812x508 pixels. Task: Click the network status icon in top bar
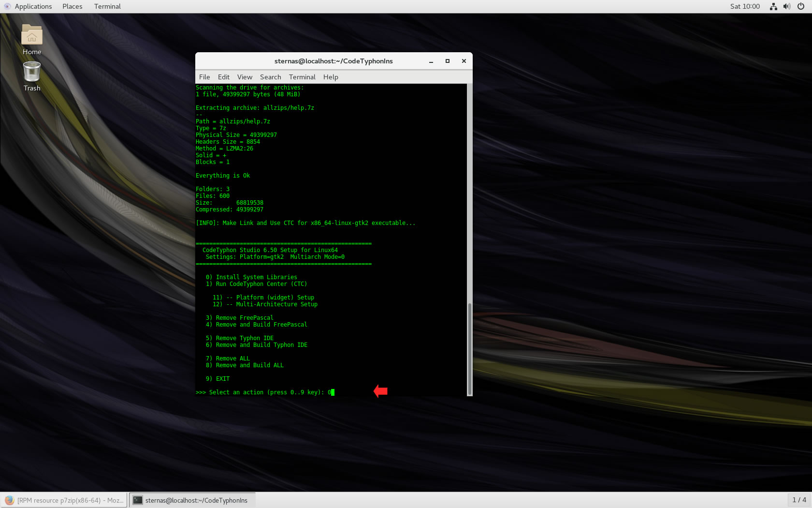[x=773, y=6]
